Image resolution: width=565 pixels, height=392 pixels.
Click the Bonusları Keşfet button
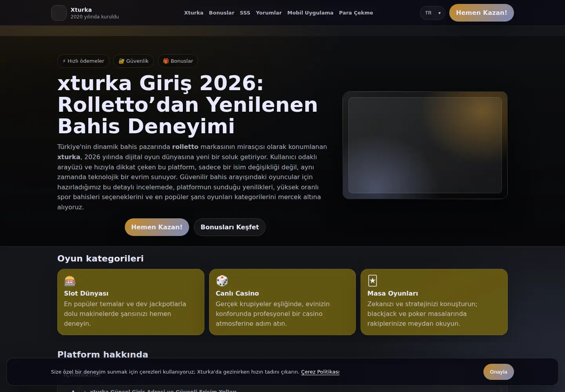pyautogui.click(x=230, y=227)
